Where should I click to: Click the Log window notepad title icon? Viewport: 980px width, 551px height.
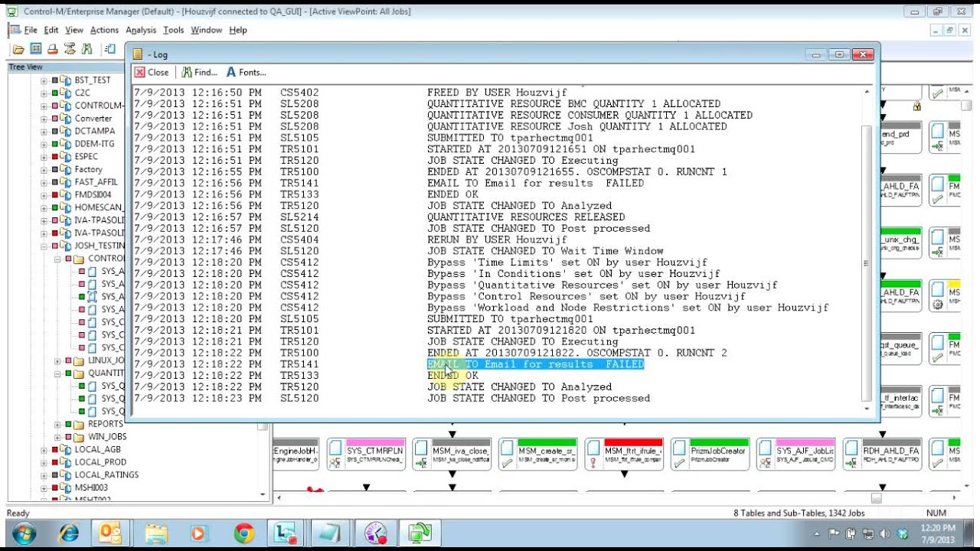138,54
